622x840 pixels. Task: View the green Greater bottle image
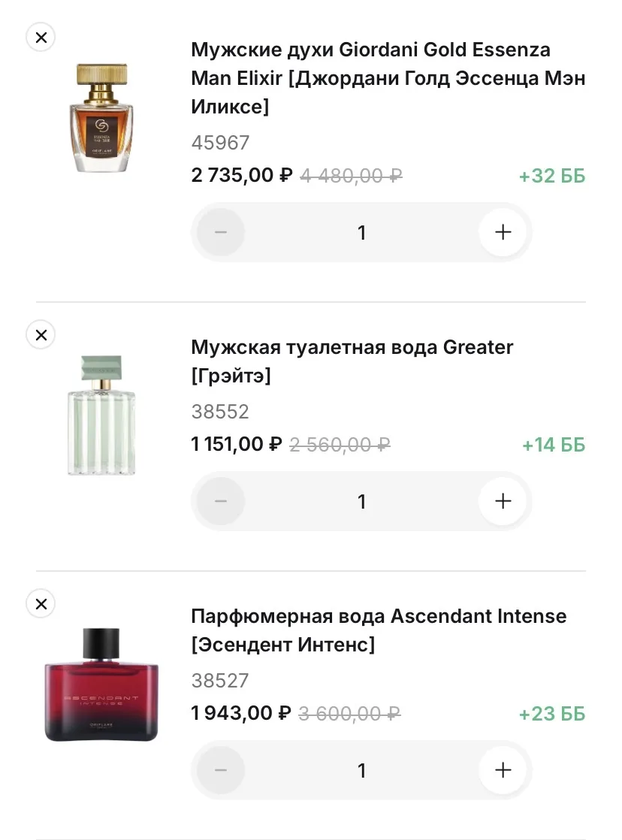point(101,415)
